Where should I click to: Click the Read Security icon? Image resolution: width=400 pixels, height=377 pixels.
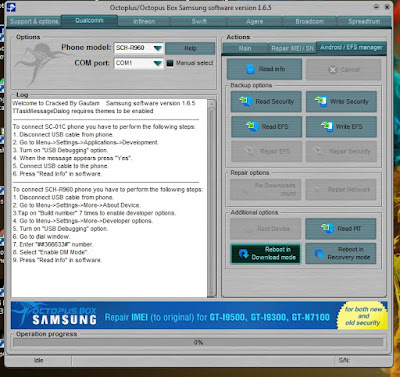pos(246,101)
